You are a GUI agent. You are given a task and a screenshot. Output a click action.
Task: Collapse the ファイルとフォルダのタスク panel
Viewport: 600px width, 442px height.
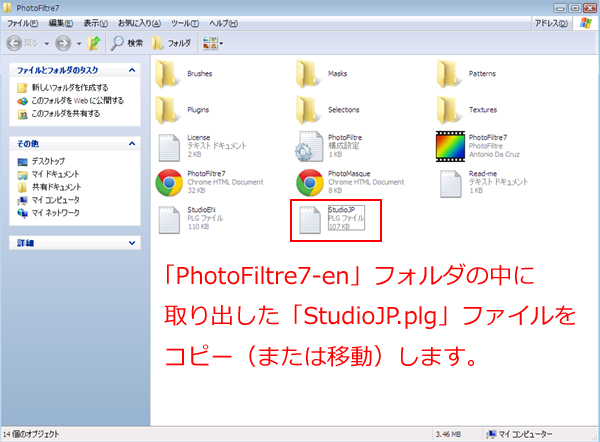click(x=132, y=70)
